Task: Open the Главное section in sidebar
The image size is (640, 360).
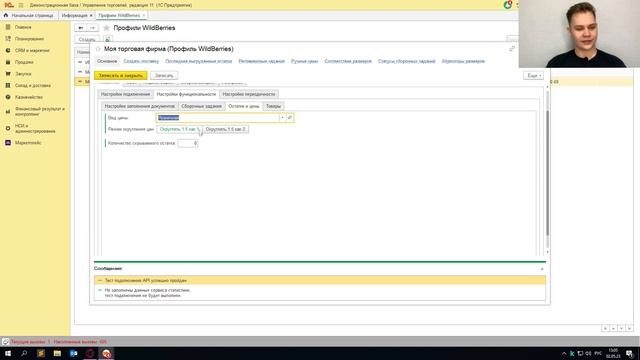Action: click(x=23, y=27)
